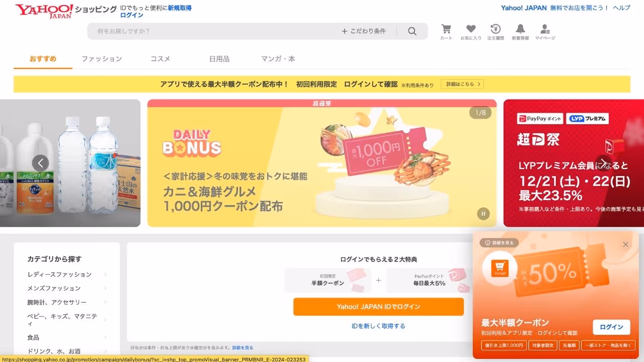Show next banner slide arrow
Screen dimensions: 644x362
pyautogui.click(x=603, y=162)
